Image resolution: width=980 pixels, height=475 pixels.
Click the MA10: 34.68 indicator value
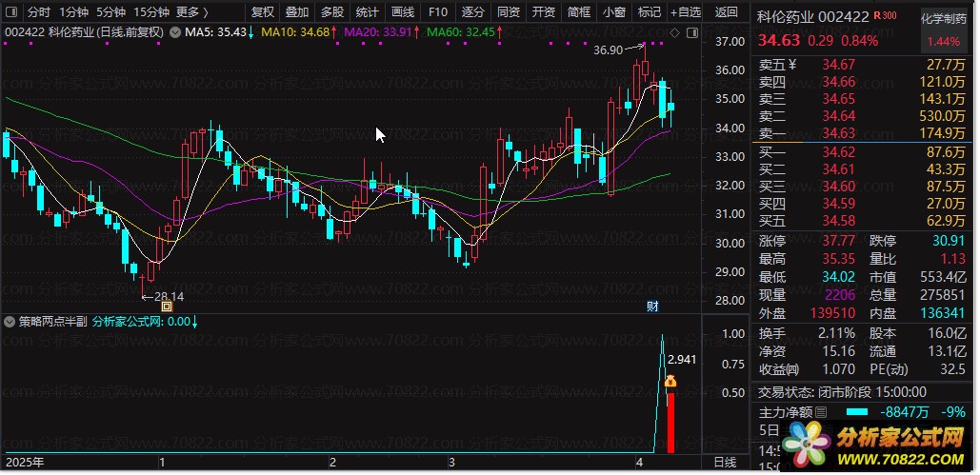pos(299,31)
